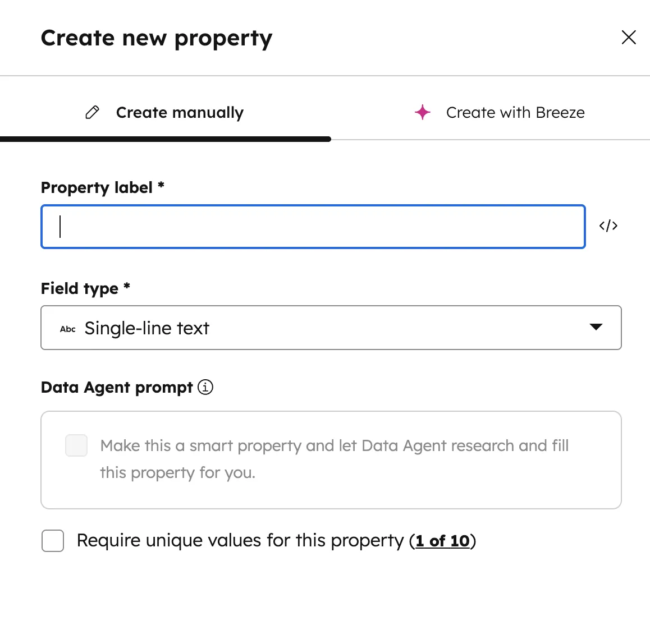Open the 1 of 10 link
Viewport: 650px width, 644px height.
tap(444, 541)
